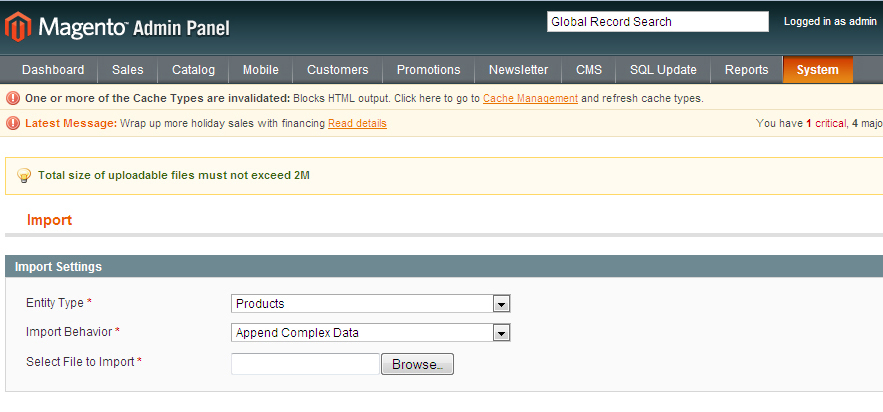This screenshot has width=883, height=412.
Task: Click the file path input box
Action: tap(306, 364)
